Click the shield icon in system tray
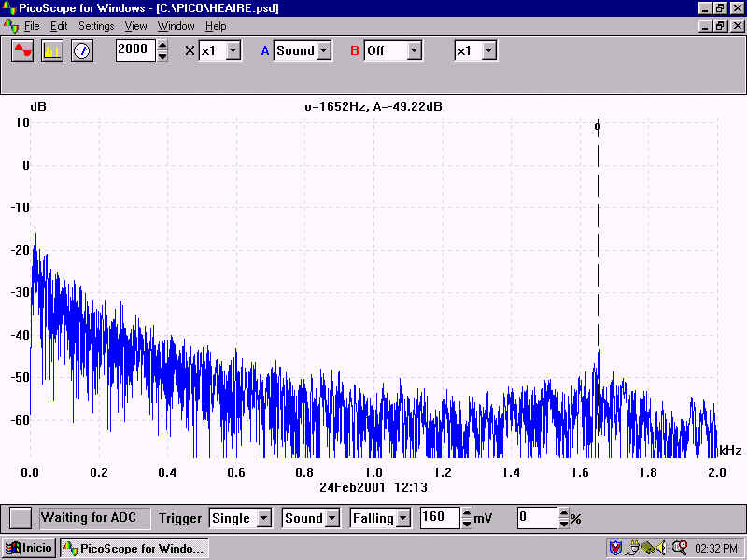 pyautogui.click(x=615, y=548)
